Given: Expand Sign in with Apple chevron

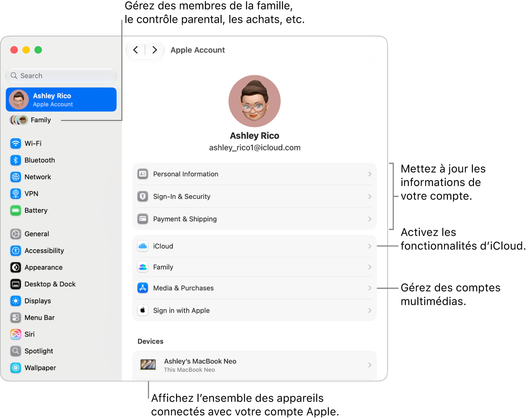Looking at the screenshot, I should pyautogui.click(x=370, y=310).
